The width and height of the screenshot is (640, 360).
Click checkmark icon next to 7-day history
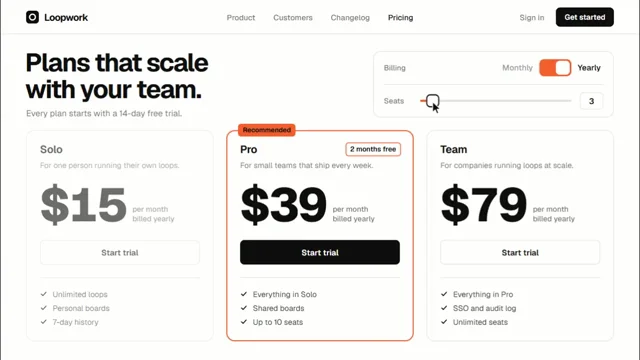pos(44,322)
